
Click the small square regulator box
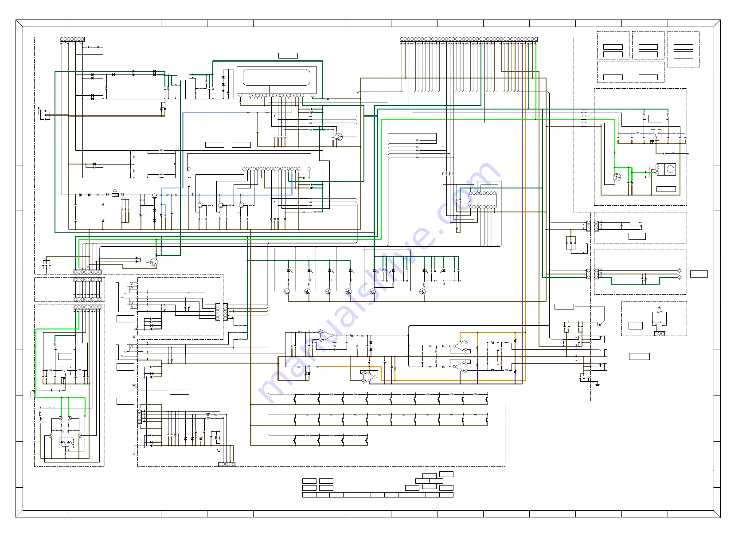coord(183,76)
